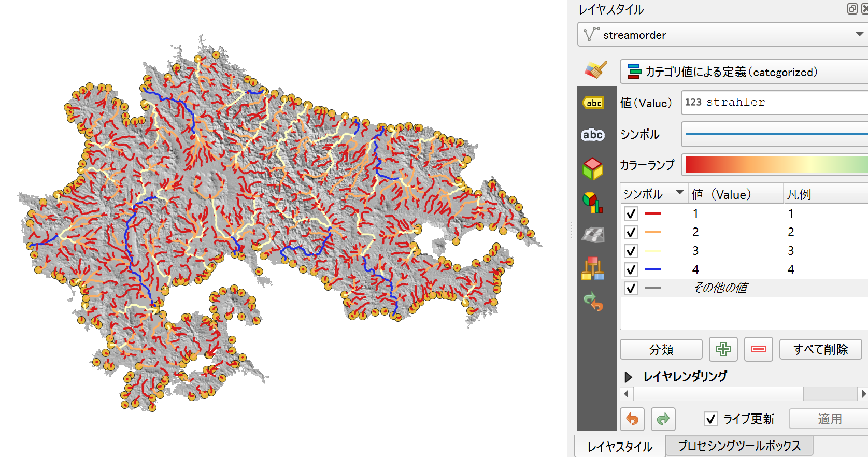The width and height of the screenshot is (868, 457).
Task: Click the green plus add category button
Action: pos(723,349)
